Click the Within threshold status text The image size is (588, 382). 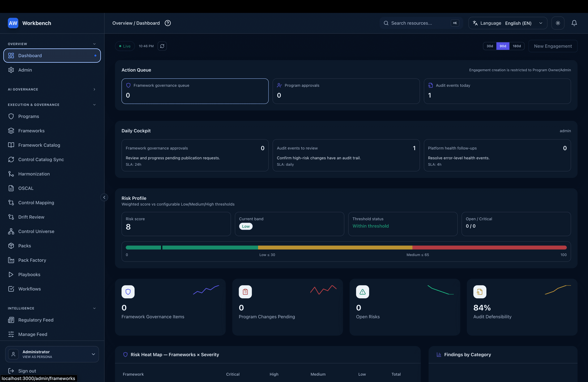(x=370, y=226)
